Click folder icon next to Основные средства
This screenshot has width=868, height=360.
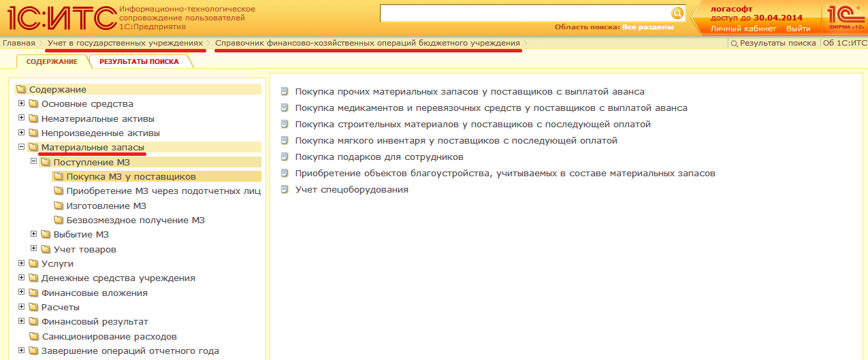click(x=33, y=104)
